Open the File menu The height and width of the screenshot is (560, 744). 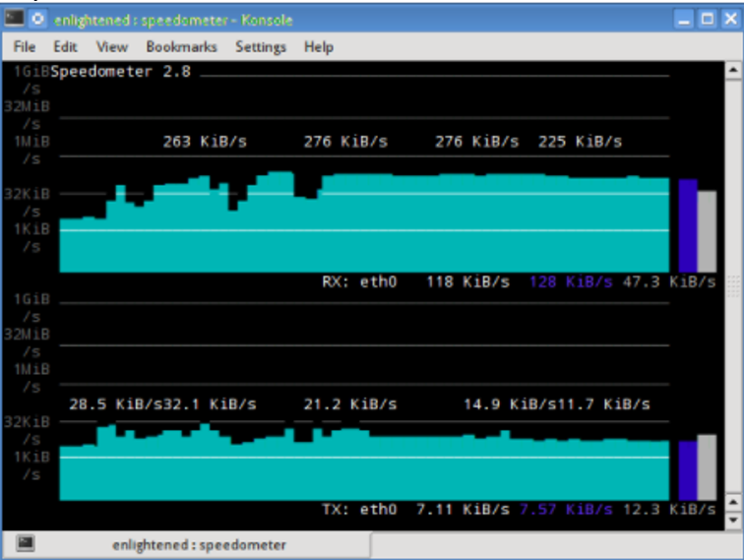(25, 46)
